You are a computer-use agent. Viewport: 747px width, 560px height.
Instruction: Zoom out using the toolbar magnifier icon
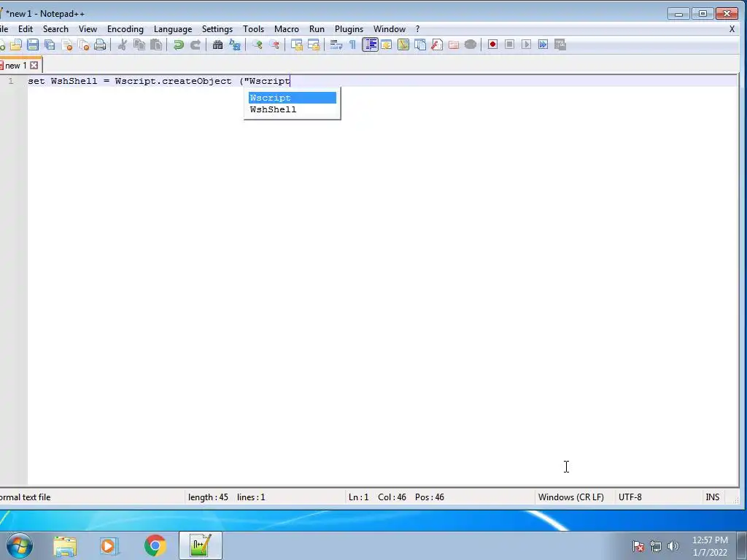(274, 44)
